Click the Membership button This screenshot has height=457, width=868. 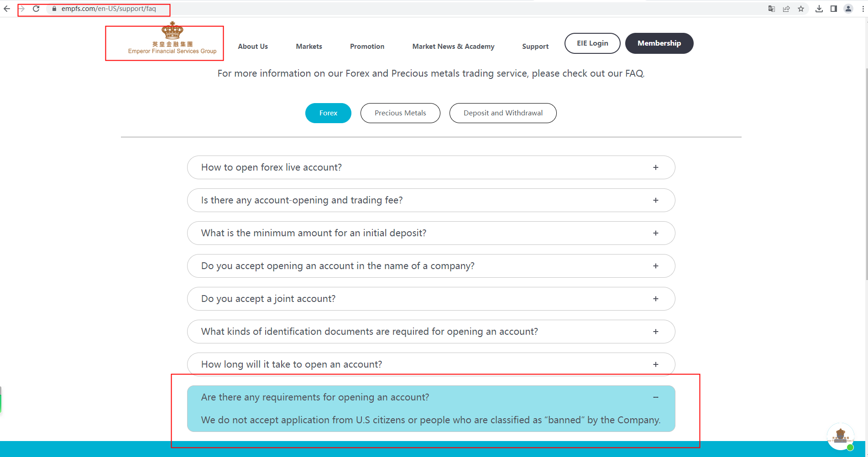coord(659,43)
